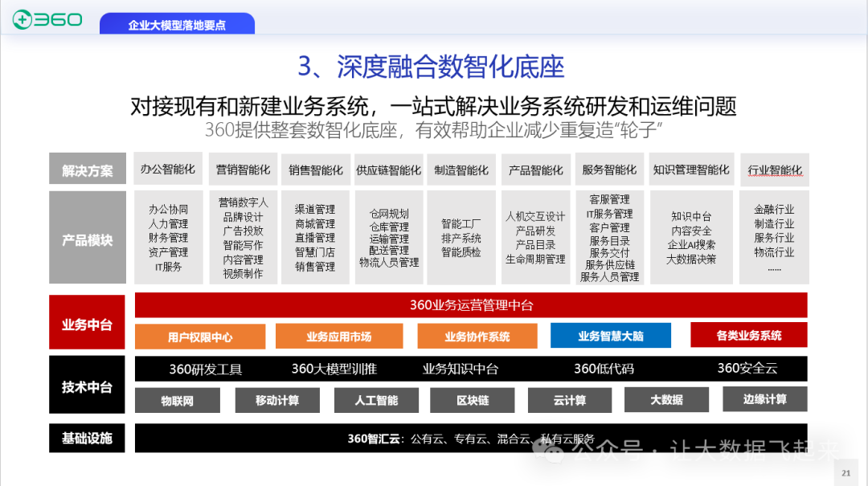Click the gray 物联网 block
The height and width of the screenshot is (486, 868).
tap(177, 400)
